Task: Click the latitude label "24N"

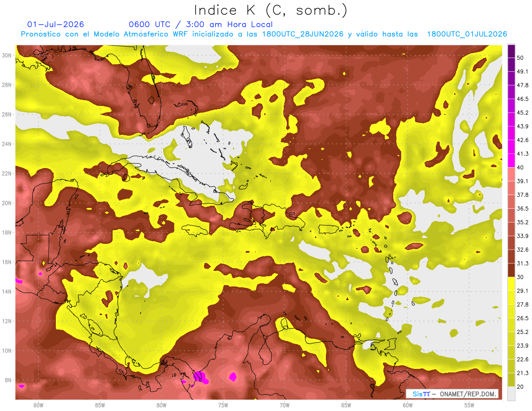Action: 8,144
